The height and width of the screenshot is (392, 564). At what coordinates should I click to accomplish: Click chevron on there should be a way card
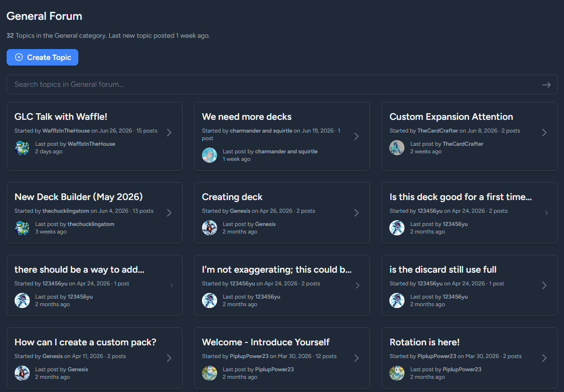(172, 285)
